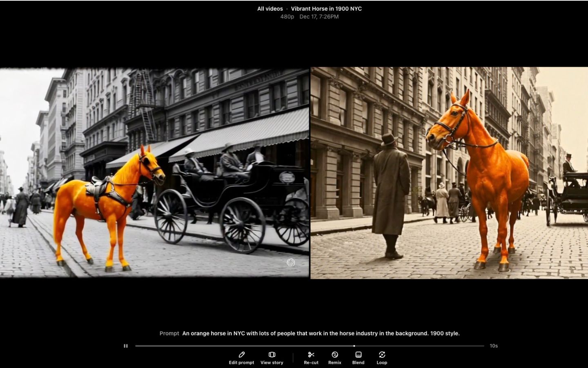Go back to All videos

coord(270,9)
